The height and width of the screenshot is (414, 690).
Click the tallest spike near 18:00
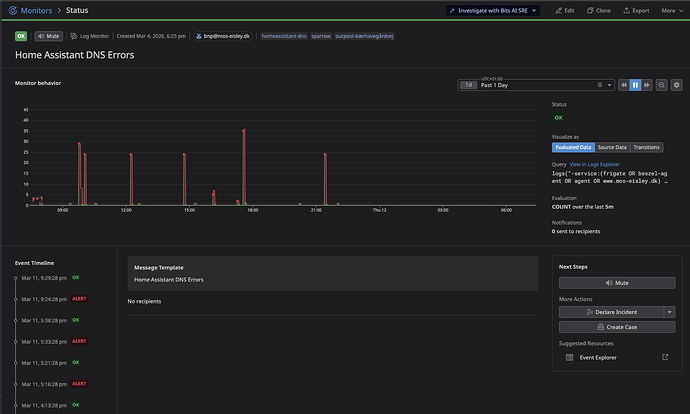tap(244, 167)
